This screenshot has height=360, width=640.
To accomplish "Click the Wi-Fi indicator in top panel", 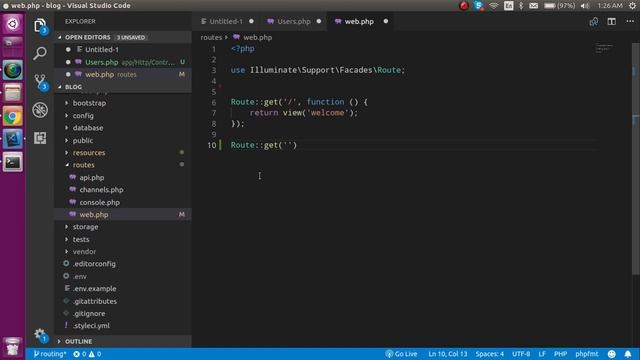I will pyautogui.click(x=494, y=6).
